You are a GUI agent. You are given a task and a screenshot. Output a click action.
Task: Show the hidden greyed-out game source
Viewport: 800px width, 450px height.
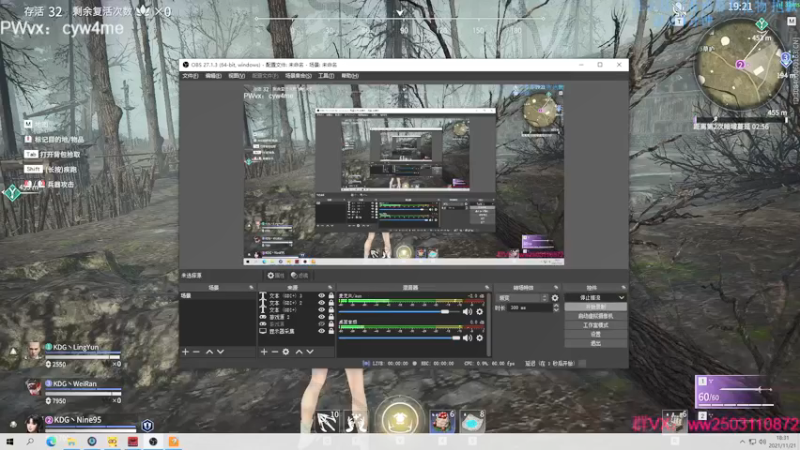point(321,324)
